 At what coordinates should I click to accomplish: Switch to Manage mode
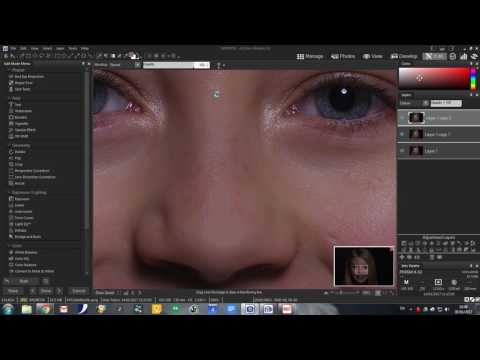pos(310,56)
